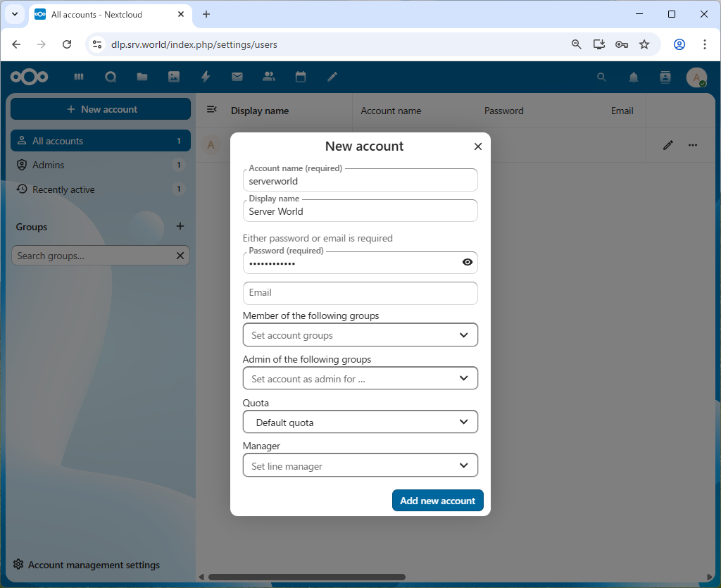Open a new browser tab
Viewport: 721px width, 588px height.
pyautogui.click(x=206, y=14)
